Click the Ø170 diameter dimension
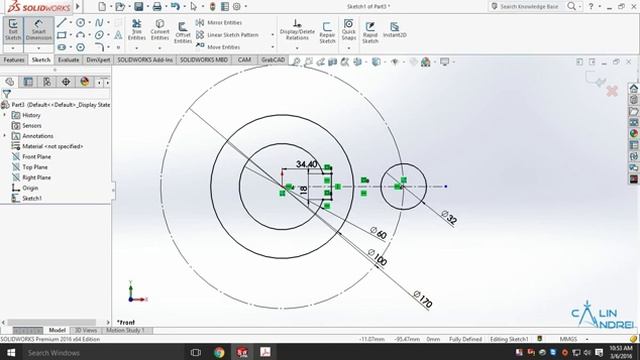640x360 pixels. 423,300
